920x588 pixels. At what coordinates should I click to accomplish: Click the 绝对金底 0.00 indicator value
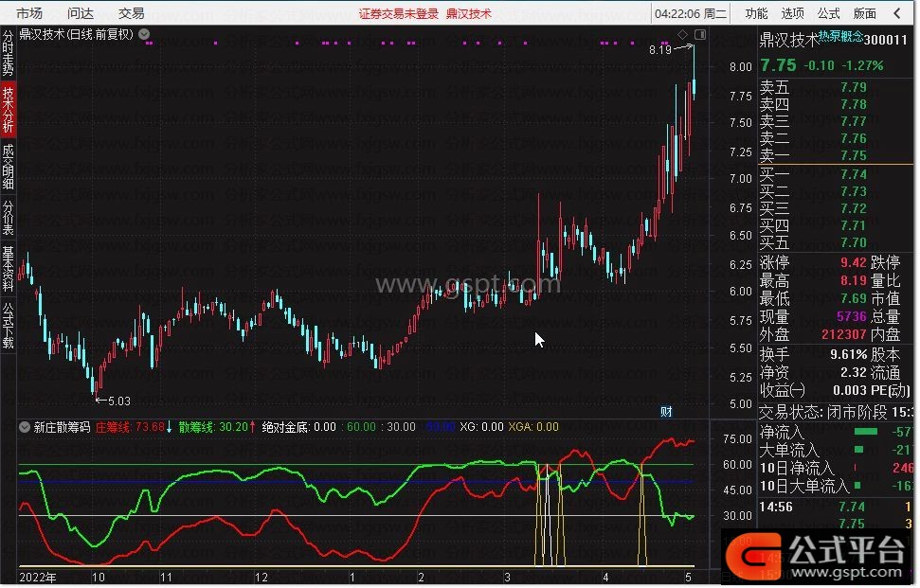(x=299, y=427)
